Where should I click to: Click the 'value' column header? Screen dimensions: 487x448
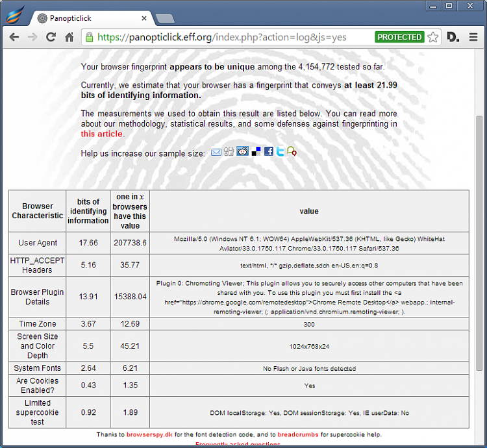pyautogui.click(x=309, y=211)
